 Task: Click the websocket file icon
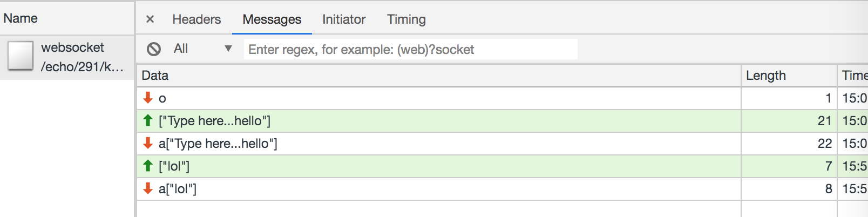(21, 56)
